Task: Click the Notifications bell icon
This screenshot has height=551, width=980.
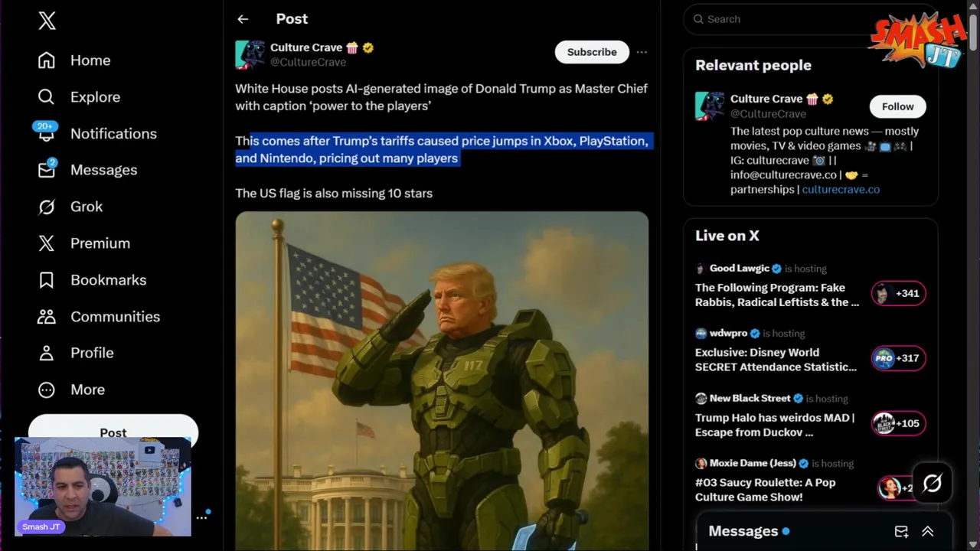Action: point(47,134)
